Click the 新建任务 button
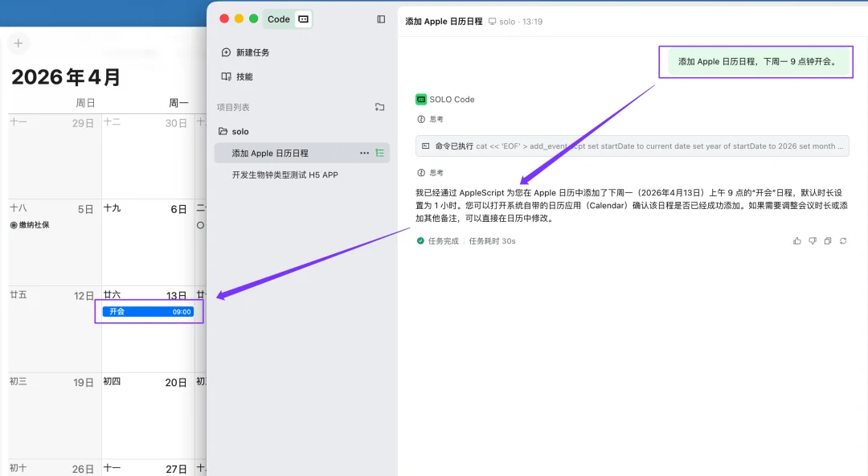Image resolution: width=868 pixels, height=476 pixels. pyautogui.click(x=245, y=51)
